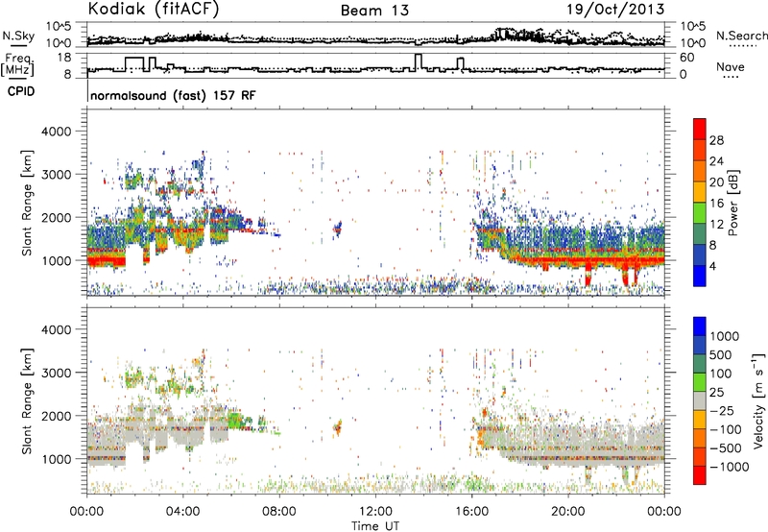768x532 pixels.
Task: Click the '12:00' time axis tick
Action: tap(375, 512)
